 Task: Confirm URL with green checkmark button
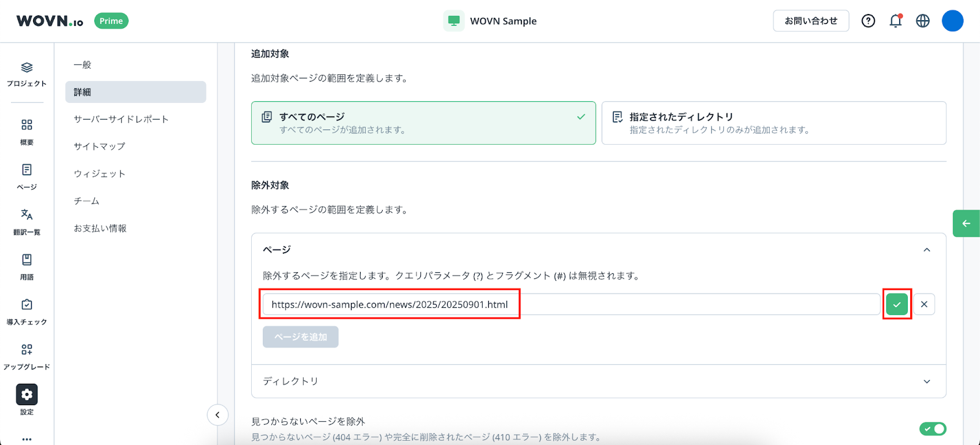tap(897, 304)
